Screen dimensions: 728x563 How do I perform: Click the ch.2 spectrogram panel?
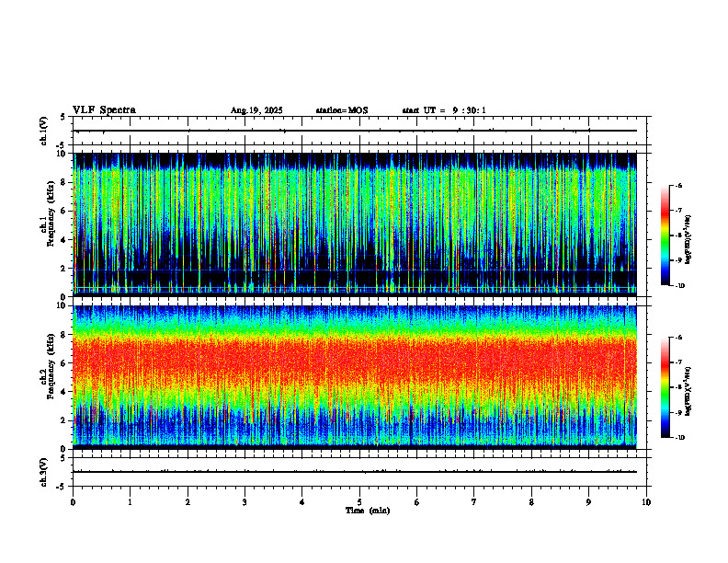355,377
